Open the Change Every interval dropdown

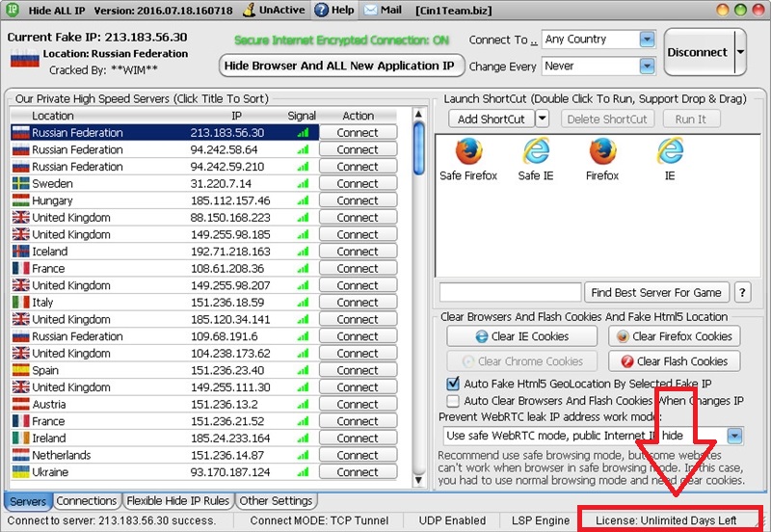(647, 66)
